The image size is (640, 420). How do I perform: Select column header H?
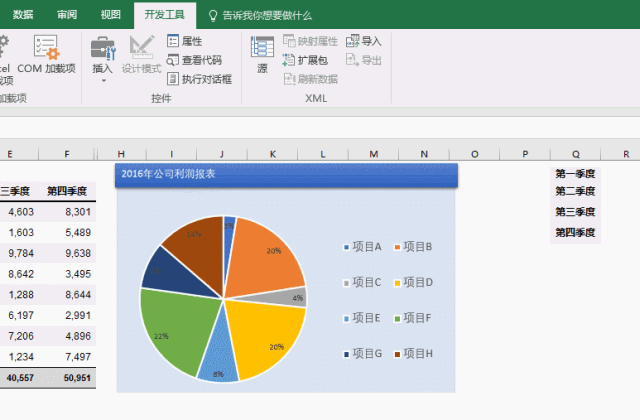tap(121, 154)
